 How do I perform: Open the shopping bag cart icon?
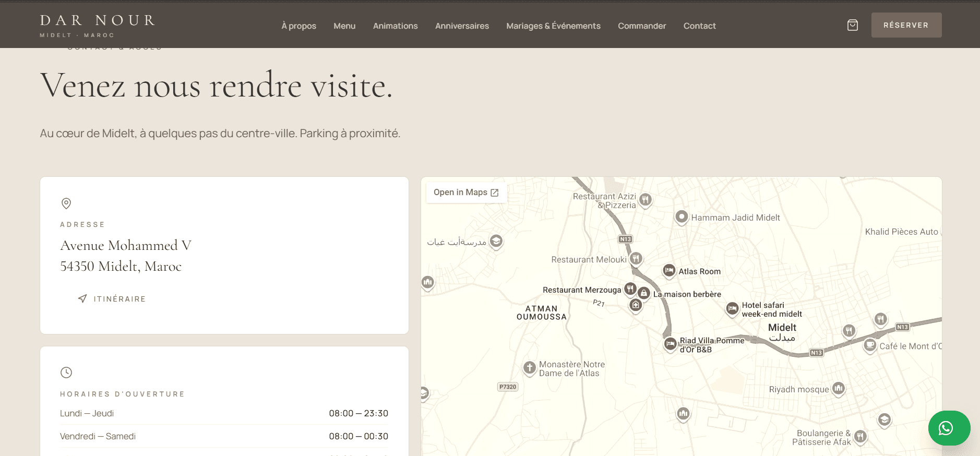852,25
